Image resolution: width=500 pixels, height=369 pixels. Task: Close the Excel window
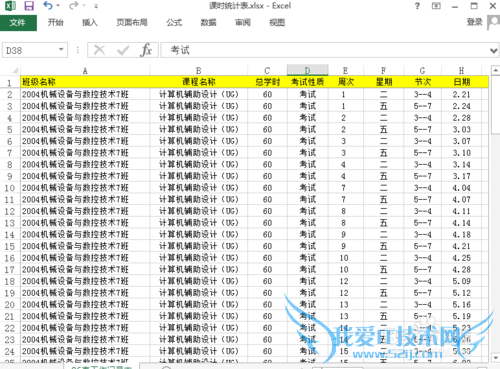[493, 6]
